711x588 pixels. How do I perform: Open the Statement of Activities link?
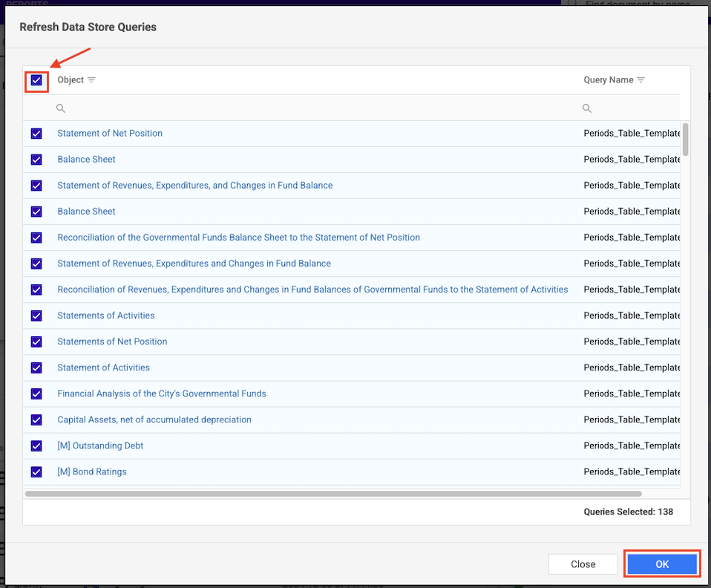[103, 367]
